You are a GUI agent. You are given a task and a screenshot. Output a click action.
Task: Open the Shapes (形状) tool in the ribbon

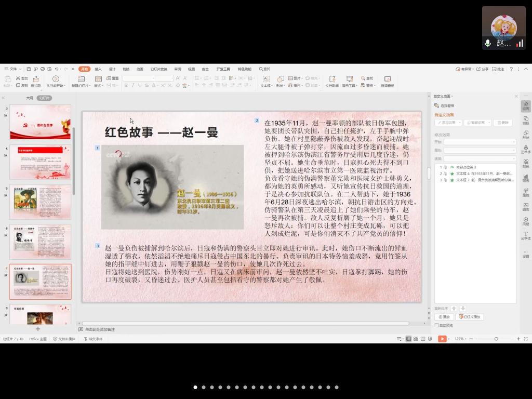280,81
